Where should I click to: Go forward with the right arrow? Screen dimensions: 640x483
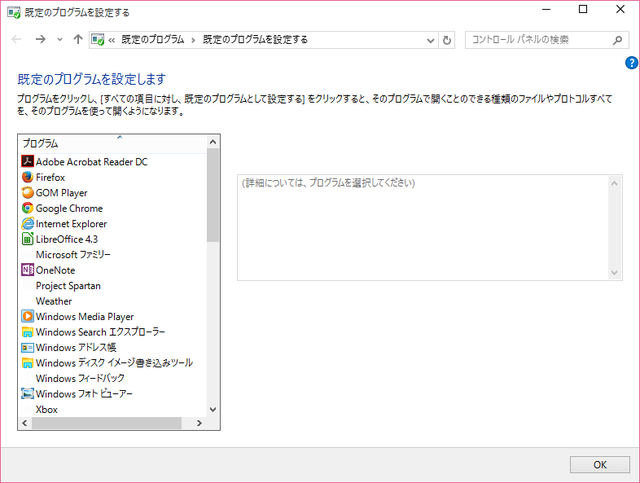40,39
